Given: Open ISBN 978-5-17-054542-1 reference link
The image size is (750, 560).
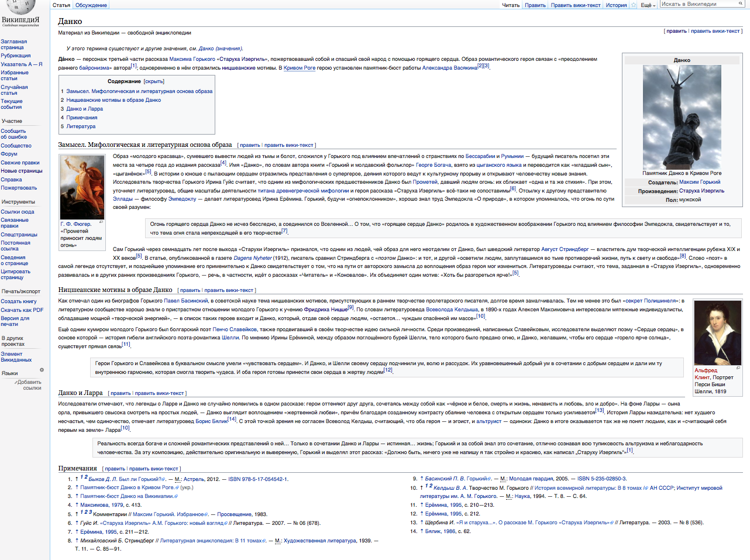Looking at the screenshot, I should pyautogui.click(x=257, y=479).
